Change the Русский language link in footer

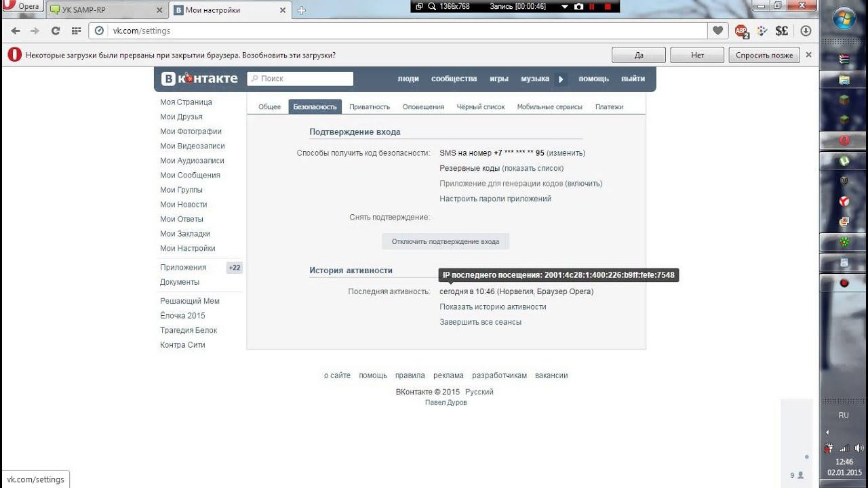tap(479, 392)
